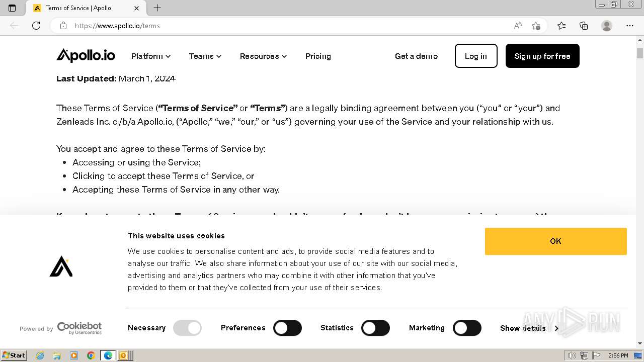Screen dimensions: 644x362
Task: Open the tab actions menu icon
Action: pos(12,8)
